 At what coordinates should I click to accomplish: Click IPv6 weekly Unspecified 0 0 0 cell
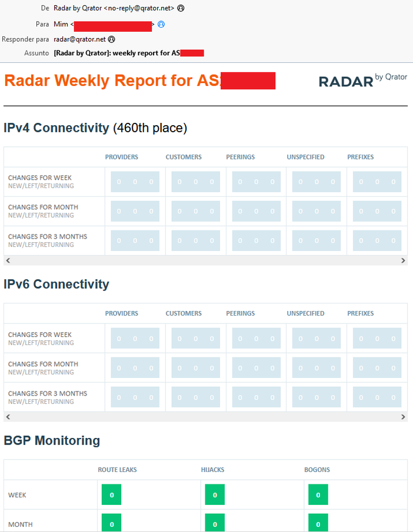pos(317,338)
